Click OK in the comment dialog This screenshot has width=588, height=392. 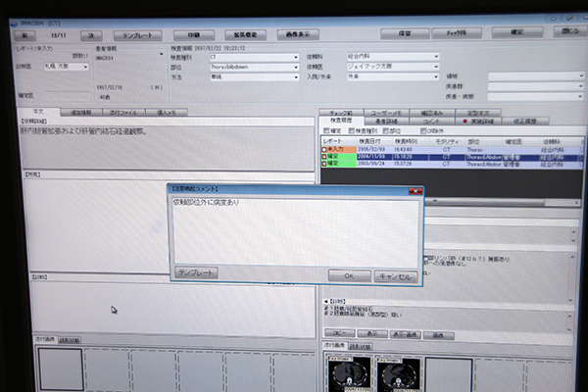pos(349,275)
